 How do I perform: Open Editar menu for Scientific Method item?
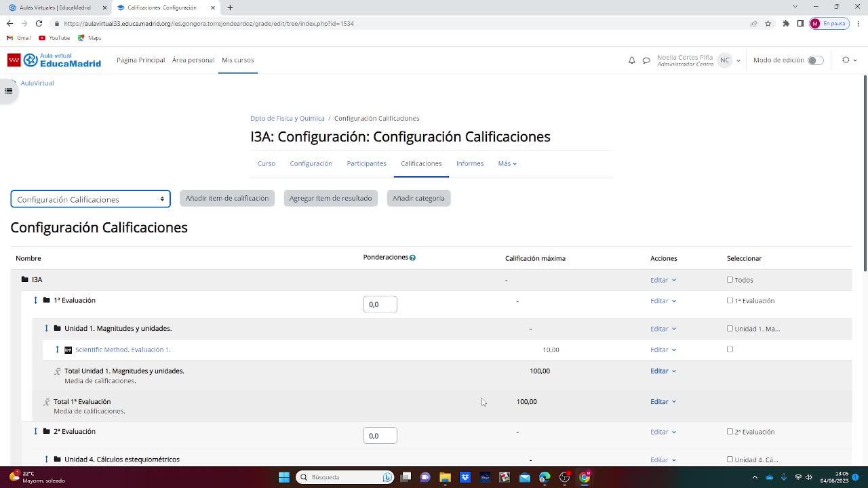[x=663, y=350]
